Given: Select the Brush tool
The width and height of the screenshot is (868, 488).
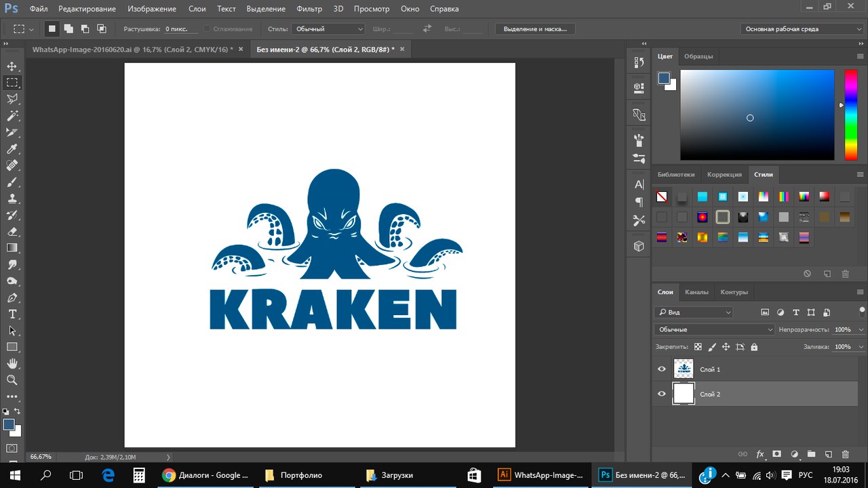Looking at the screenshot, I should click(12, 182).
